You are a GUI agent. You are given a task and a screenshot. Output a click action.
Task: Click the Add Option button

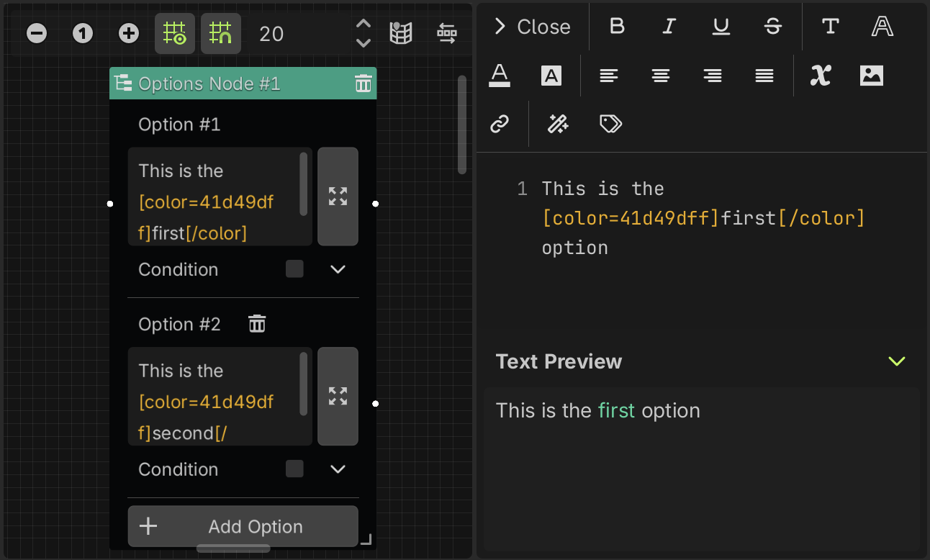coord(243,526)
